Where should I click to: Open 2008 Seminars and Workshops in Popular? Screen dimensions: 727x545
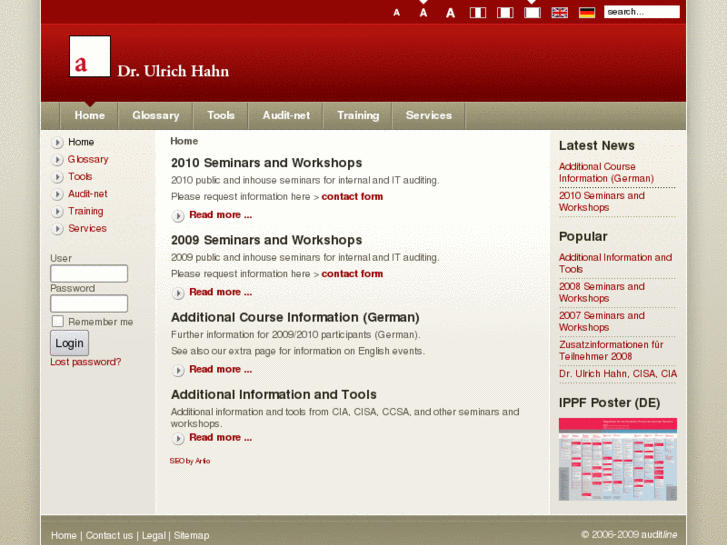[x=602, y=292]
